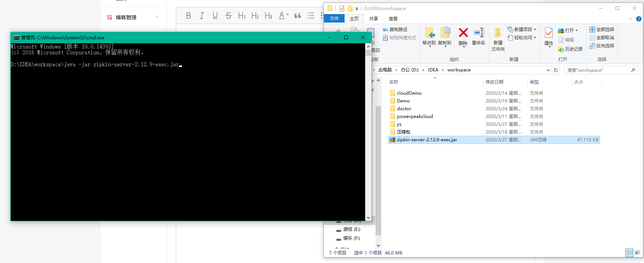Screen dimensions: 644x263
Task: Click Copy path in Explorer ribbon
Action: (395, 30)
